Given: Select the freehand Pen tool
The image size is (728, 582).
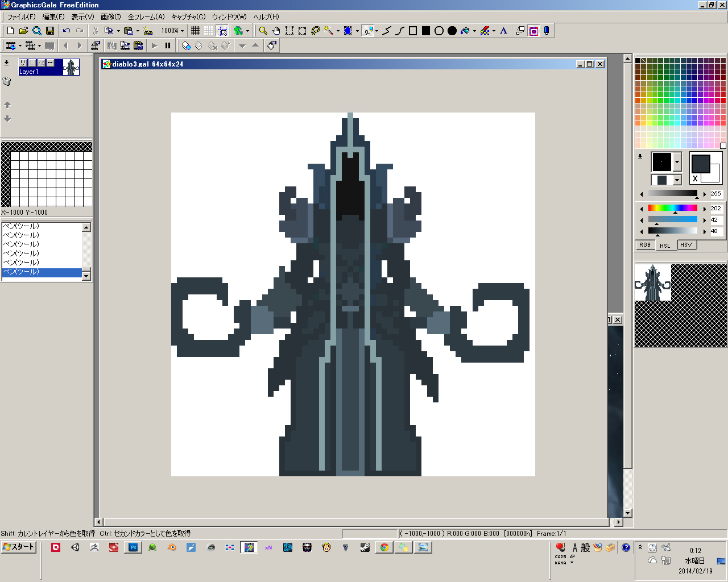Looking at the screenshot, I should click(x=367, y=31).
